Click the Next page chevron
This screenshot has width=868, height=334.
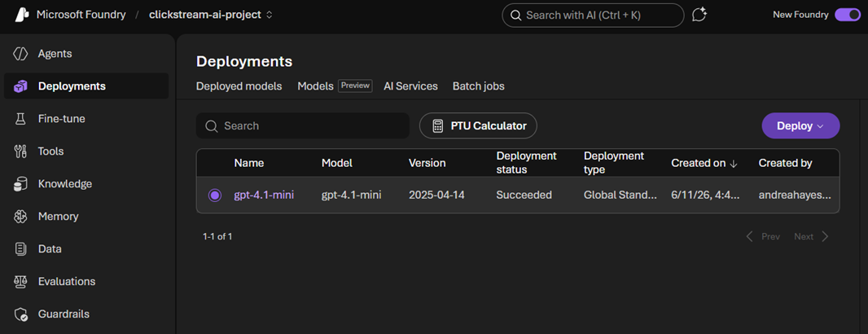point(826,236)
